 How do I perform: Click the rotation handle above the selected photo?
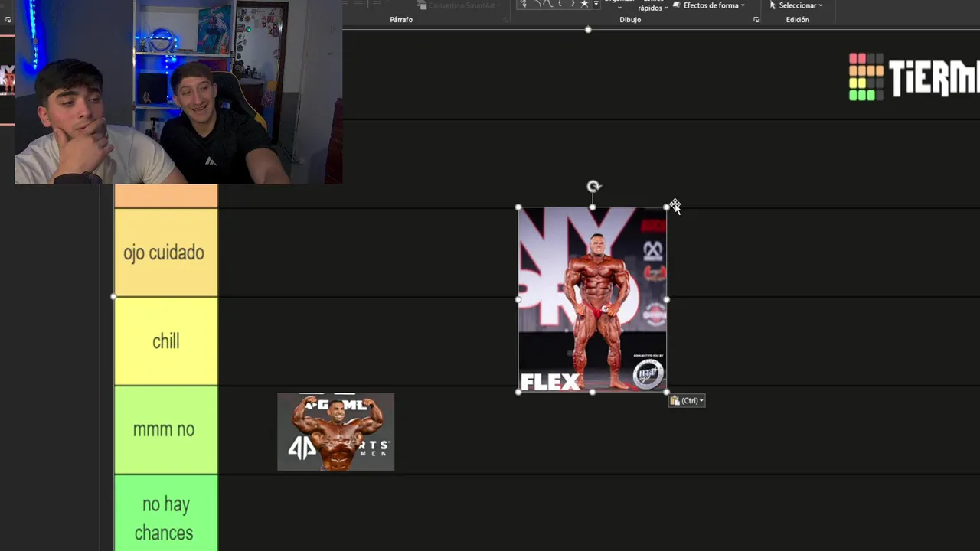point(593,186)
